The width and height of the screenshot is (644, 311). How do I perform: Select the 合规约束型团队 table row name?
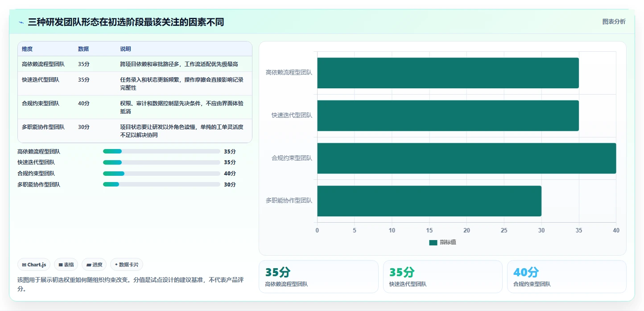click(x=41, y=104)
